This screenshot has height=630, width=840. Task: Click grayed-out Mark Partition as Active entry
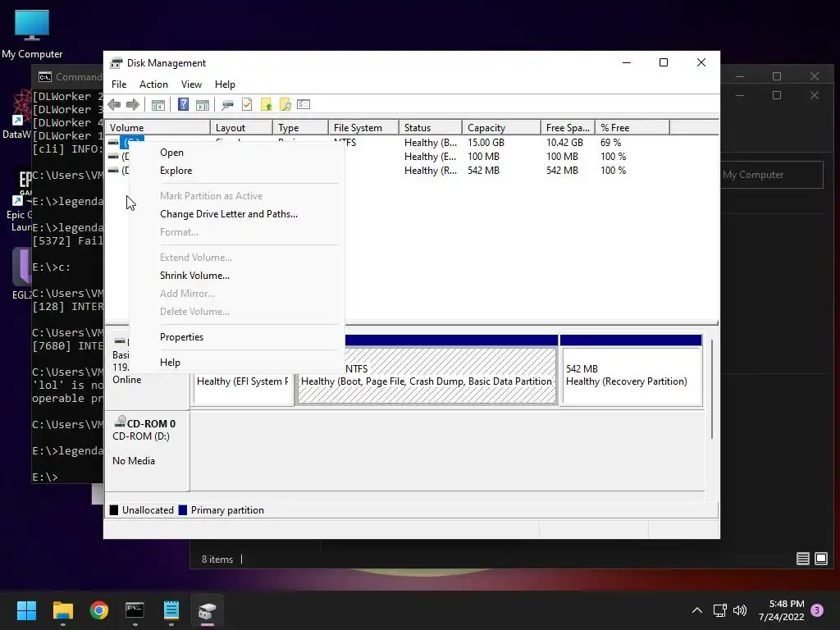point(236,196)
